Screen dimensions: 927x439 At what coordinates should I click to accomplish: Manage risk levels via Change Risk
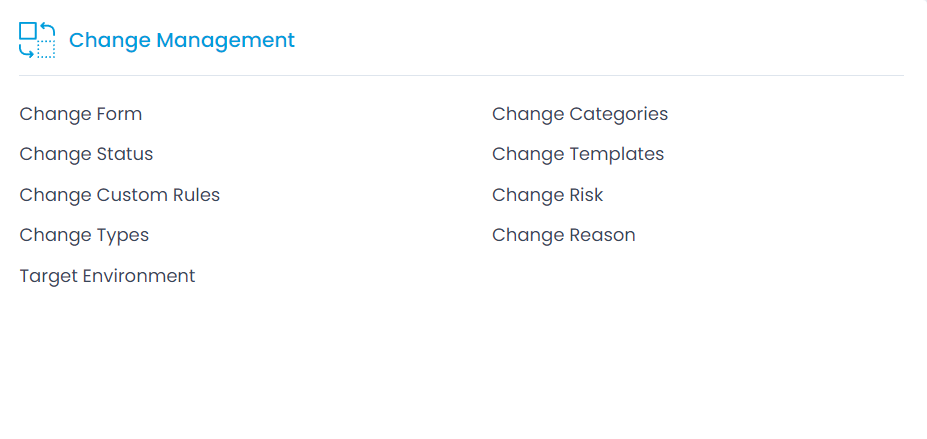(547, 195)
